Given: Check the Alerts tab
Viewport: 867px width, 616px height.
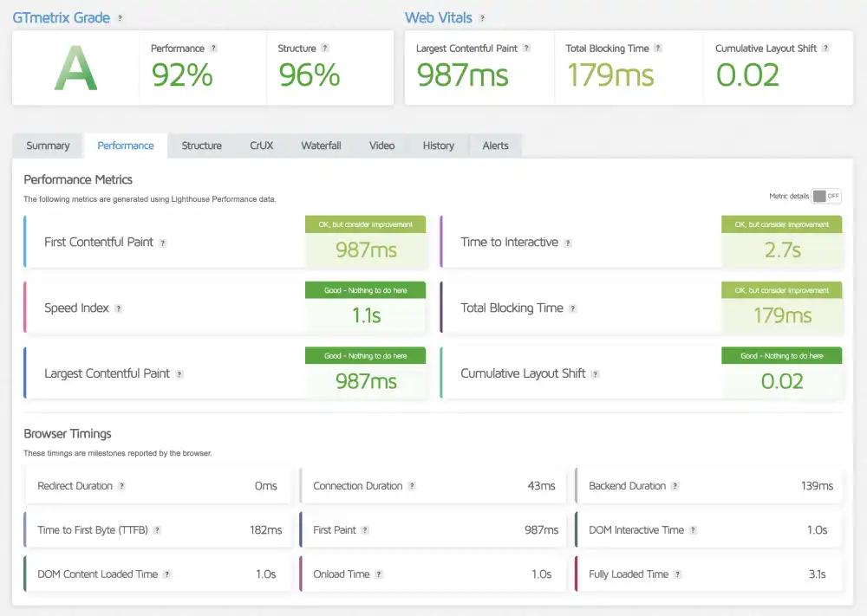Looking at the screenshot, I should (495, 146).
